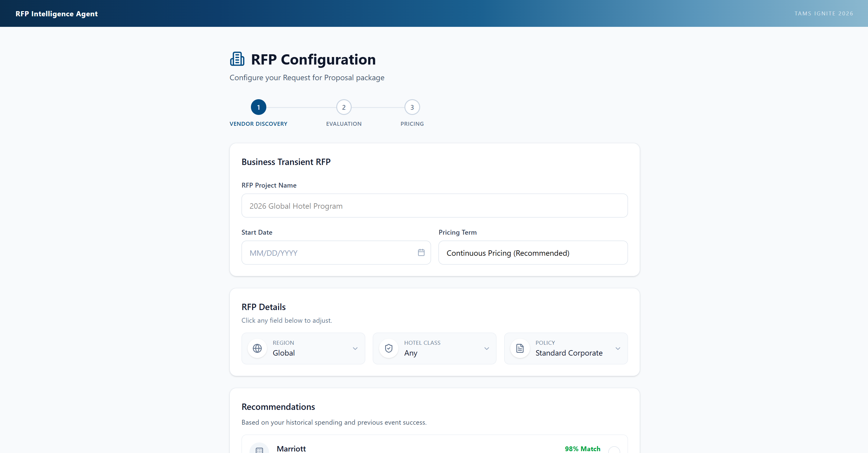Click the 'Based on your historical spending' description
Viewport: 868px width, 453px height.
(334, 422)
